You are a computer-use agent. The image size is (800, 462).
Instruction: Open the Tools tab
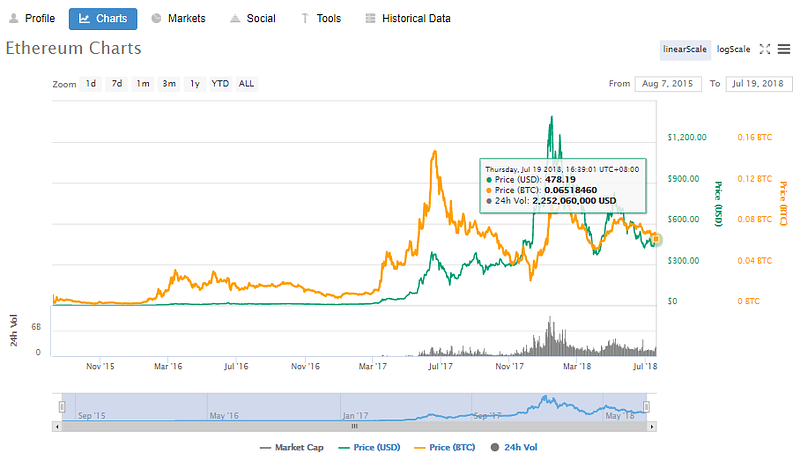tap(320, 19)
